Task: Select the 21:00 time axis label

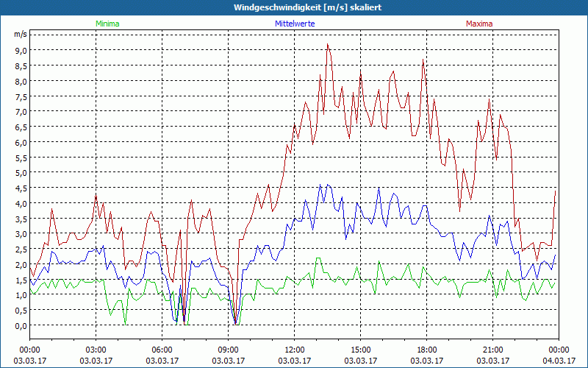Action: point(493,350)
